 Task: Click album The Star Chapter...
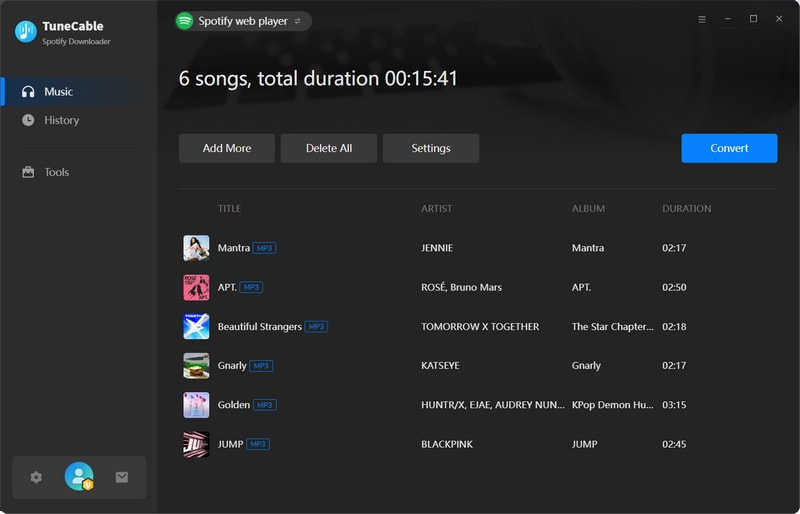[x=612, y=327]
